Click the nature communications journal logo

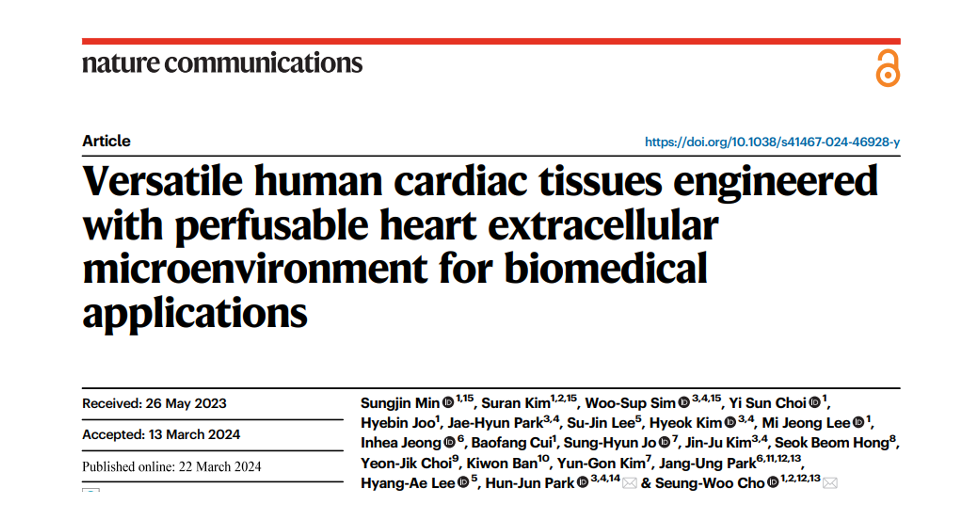click(x=222, y=63)
